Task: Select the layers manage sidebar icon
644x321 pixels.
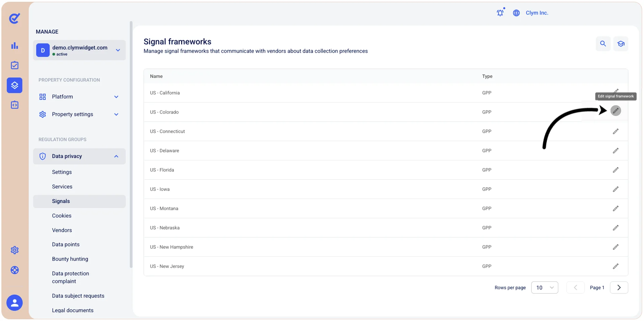Action: [x=14, y=85]
